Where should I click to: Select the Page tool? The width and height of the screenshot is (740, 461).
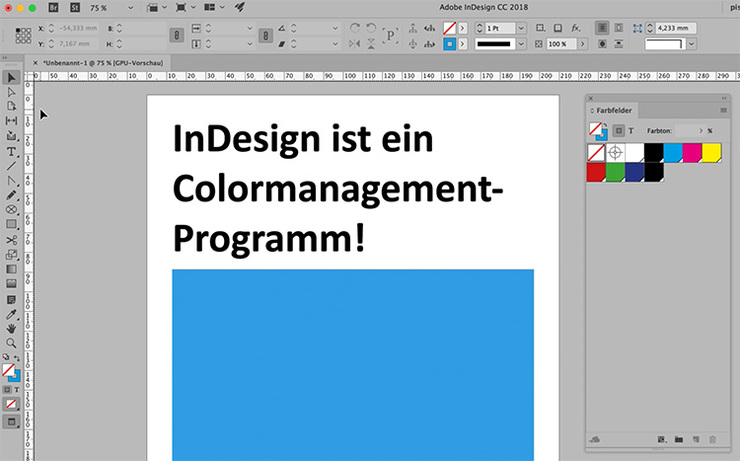[11, 106]
